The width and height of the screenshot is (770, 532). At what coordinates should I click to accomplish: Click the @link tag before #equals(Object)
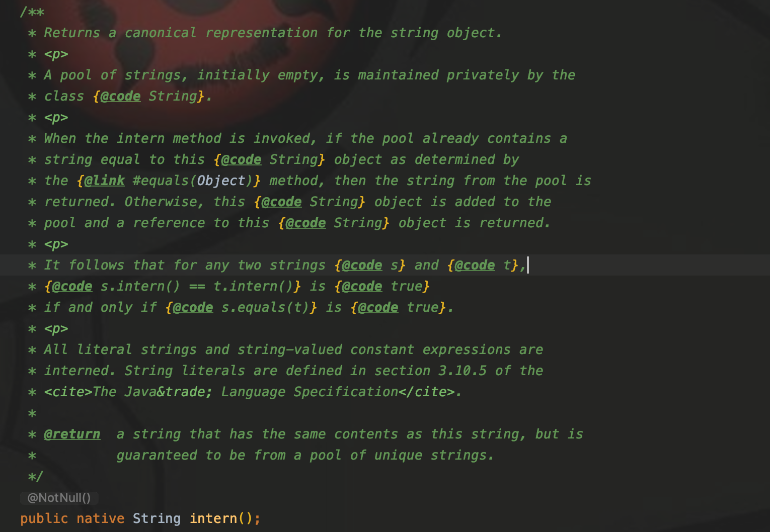(x=105, y=181)
